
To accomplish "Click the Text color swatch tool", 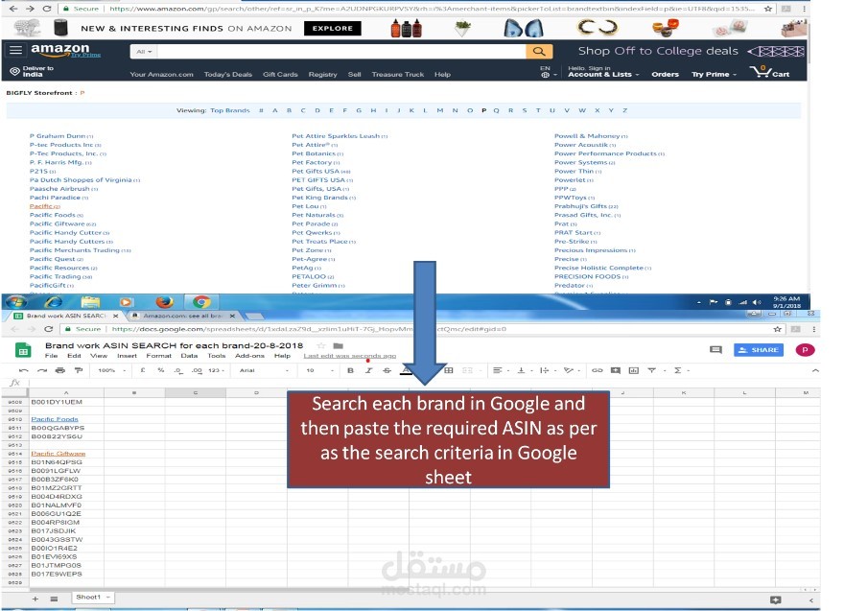I will (x=405, y=369).
